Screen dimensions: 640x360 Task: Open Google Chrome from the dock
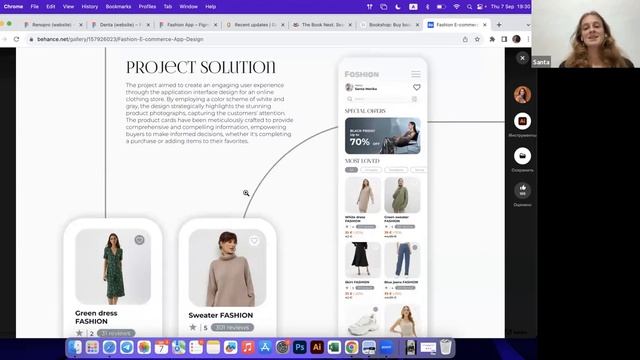351,347
